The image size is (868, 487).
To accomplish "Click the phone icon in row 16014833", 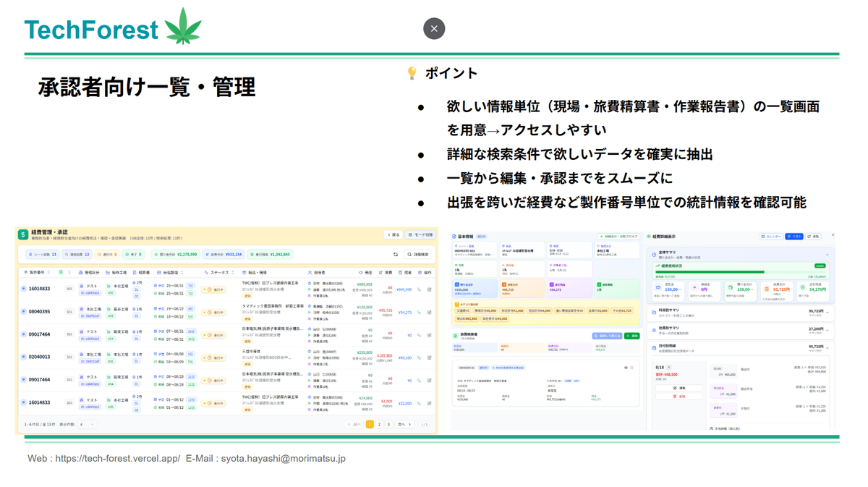I will tap(419, 289).
